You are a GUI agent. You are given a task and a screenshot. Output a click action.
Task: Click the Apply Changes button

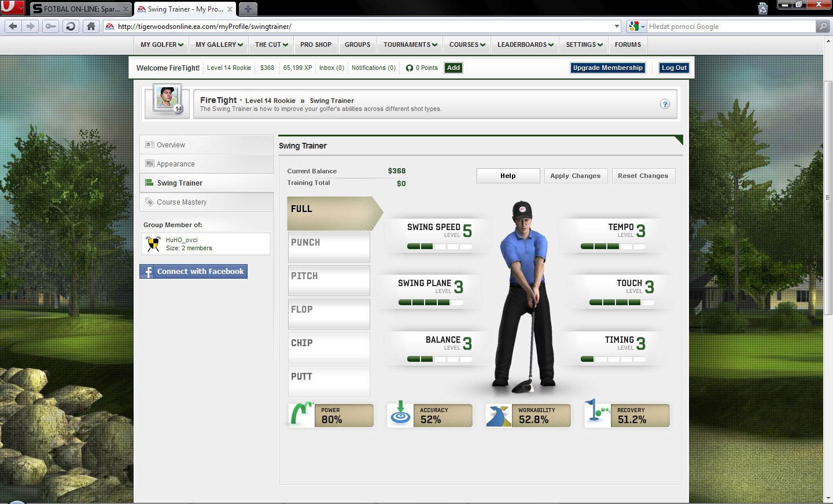tap(576, 176)
